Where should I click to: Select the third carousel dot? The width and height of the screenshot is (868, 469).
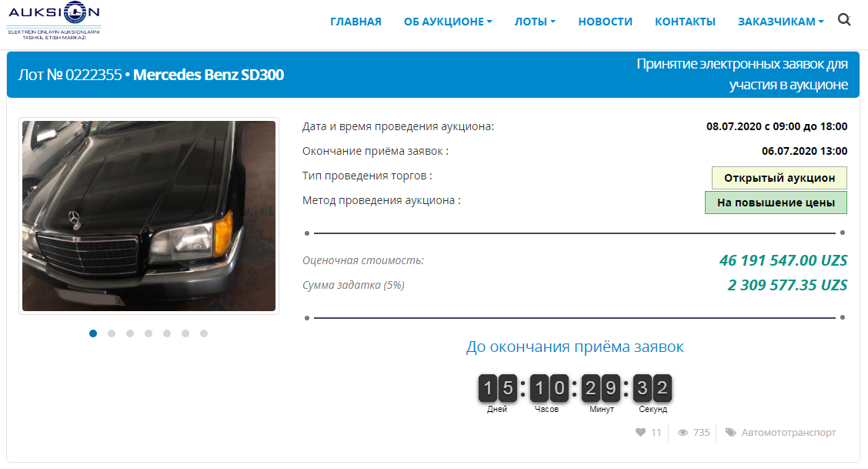point(130,333)
